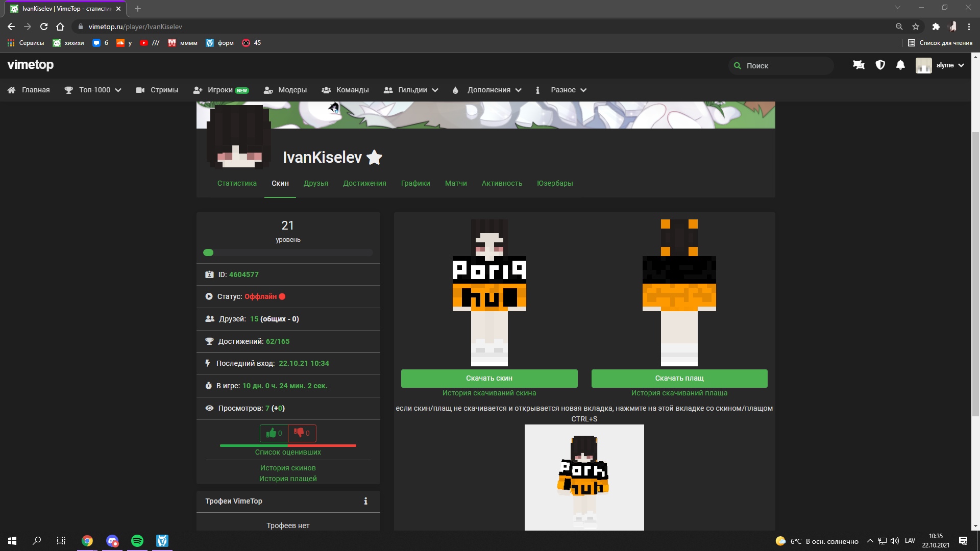Screen dimensions: 980x551
Task: Click the info icon in Трофеи VimeTop
Action: click(x=365, y=501)
